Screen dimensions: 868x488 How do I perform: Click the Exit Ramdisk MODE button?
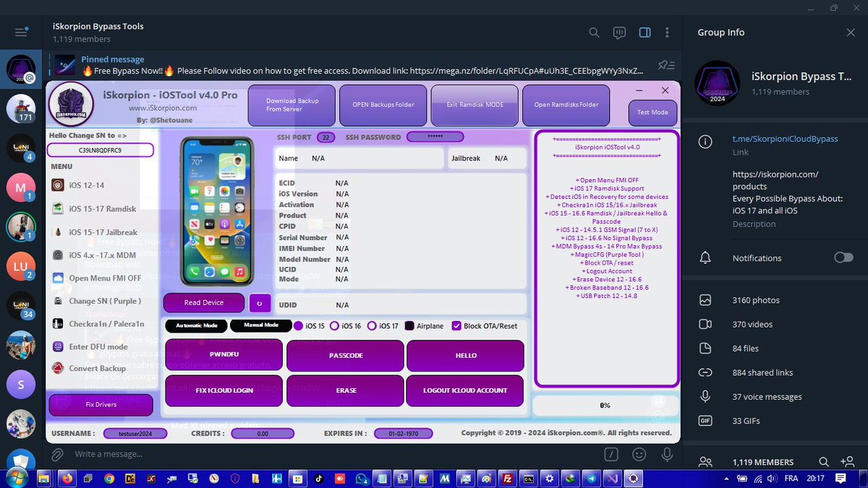(475, 106)
